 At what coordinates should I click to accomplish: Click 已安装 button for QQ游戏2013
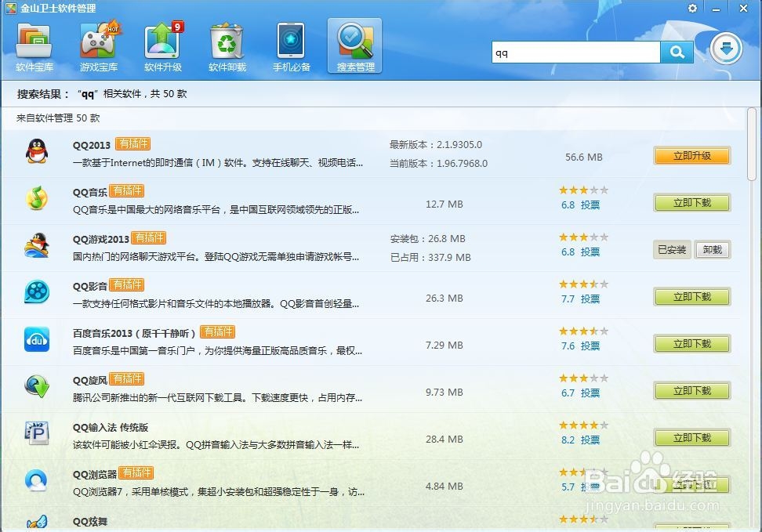coord(672,249)
